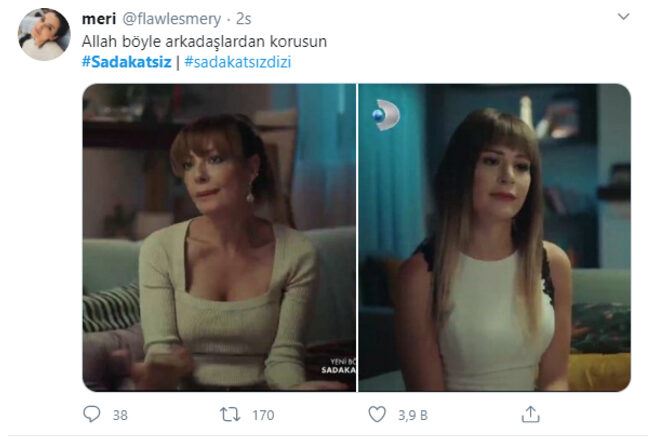This screenshot has width=667, height=439.
Task: Click the like count 3,9 B
Action: point(413,415)
